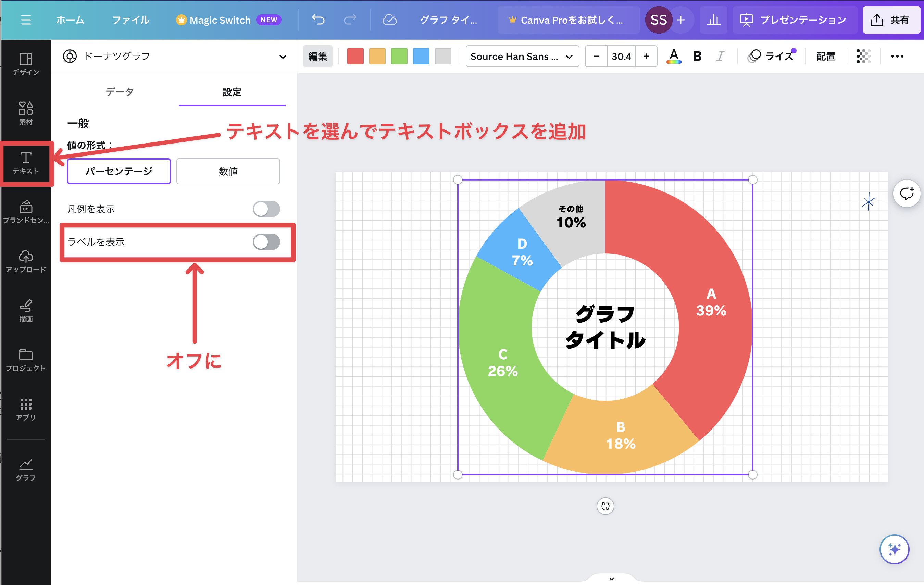
Task: Open the transparency checkerboard icon
Action: click(x=863, y=57)
